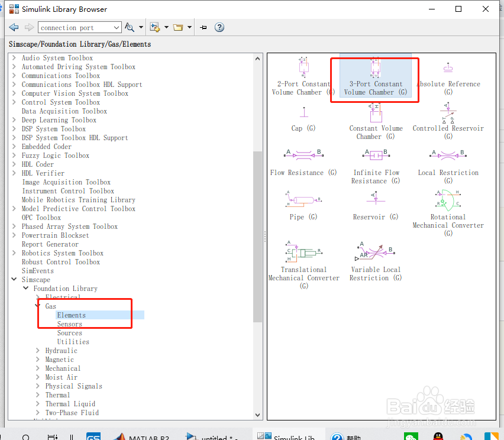Screen dimensions: 504x440
Task: Open the folder icon in the toolbar
Action: click(177, 27)
